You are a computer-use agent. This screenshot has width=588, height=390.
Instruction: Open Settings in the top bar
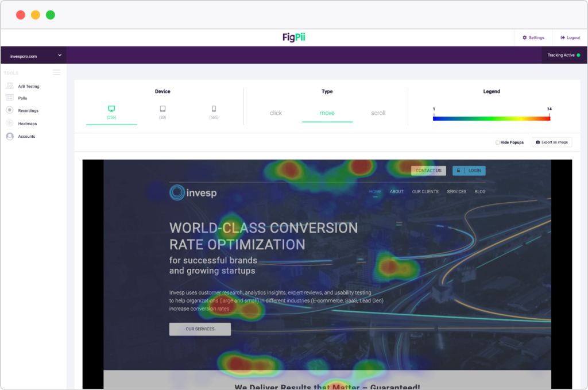pos(533,38)
